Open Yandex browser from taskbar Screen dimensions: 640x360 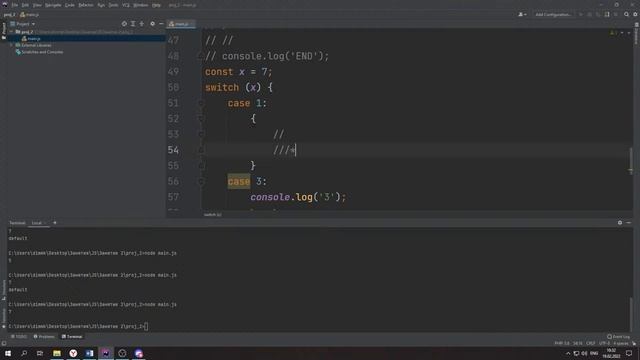pyautogui.click(x=73, y=353)
